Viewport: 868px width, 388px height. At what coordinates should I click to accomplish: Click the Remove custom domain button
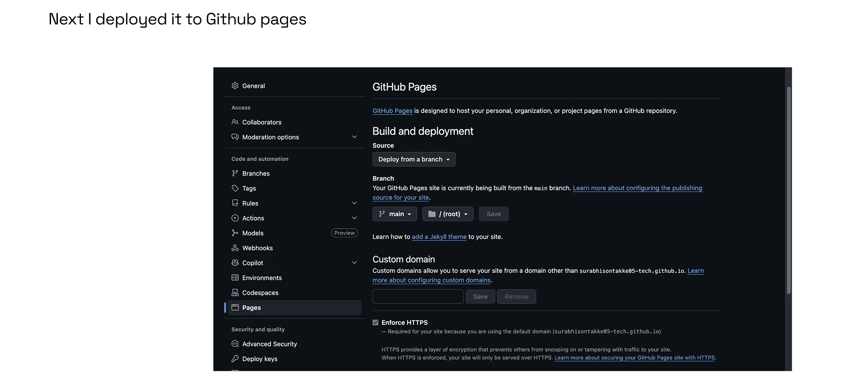click(516, 296)
